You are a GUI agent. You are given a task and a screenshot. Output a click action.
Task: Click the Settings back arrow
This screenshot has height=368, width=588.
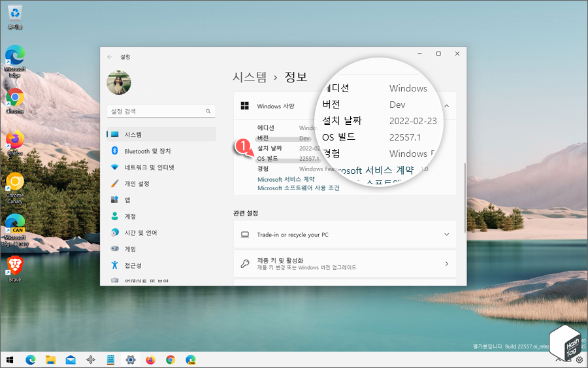click(110, 57)
